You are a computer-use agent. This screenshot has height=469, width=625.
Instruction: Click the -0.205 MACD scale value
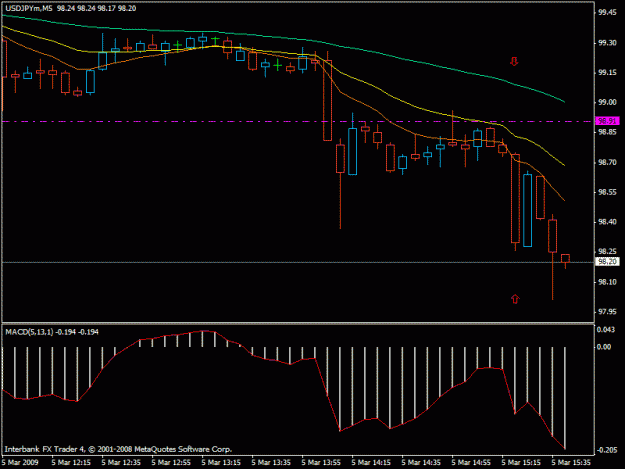tap(607, 450)
